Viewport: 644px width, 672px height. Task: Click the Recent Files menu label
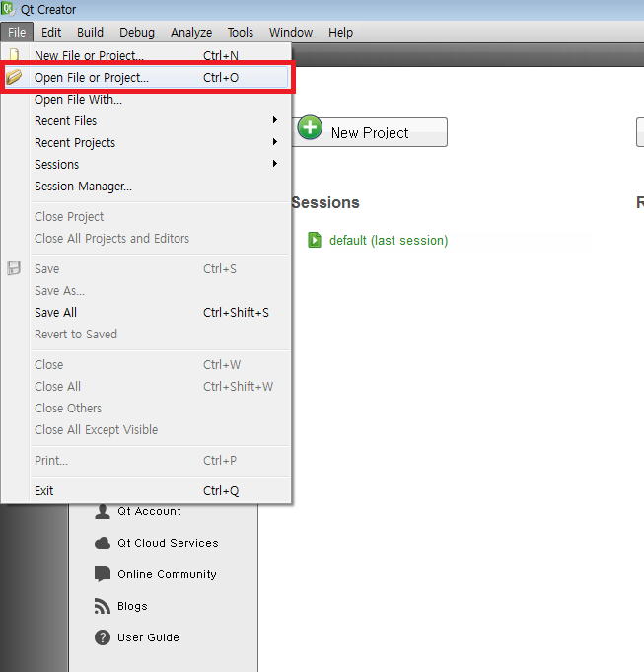click(x=65, y=120)
